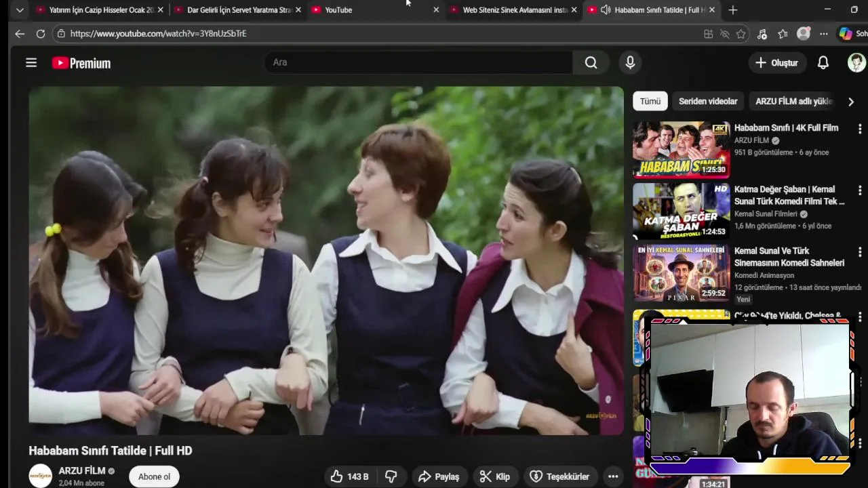The height and width of the screenshot is (488, 868).
Task: Open YouTube notifications bell
Action: 823,63
